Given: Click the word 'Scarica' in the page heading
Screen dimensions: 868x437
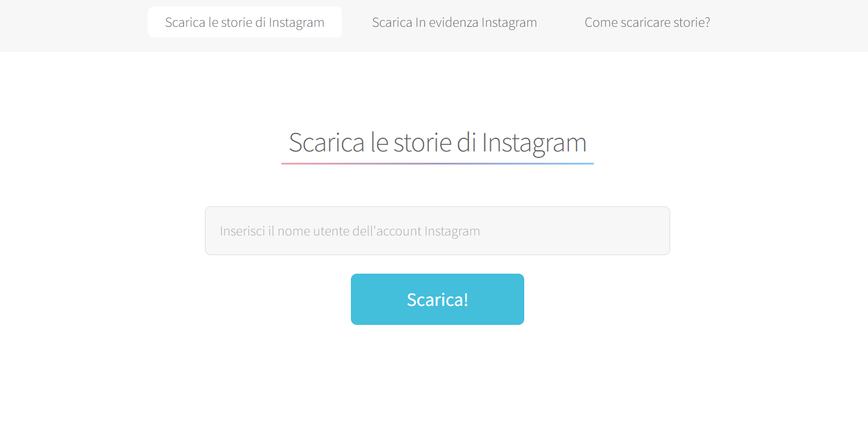Looking at the screenshot, I should pos(326,142).
